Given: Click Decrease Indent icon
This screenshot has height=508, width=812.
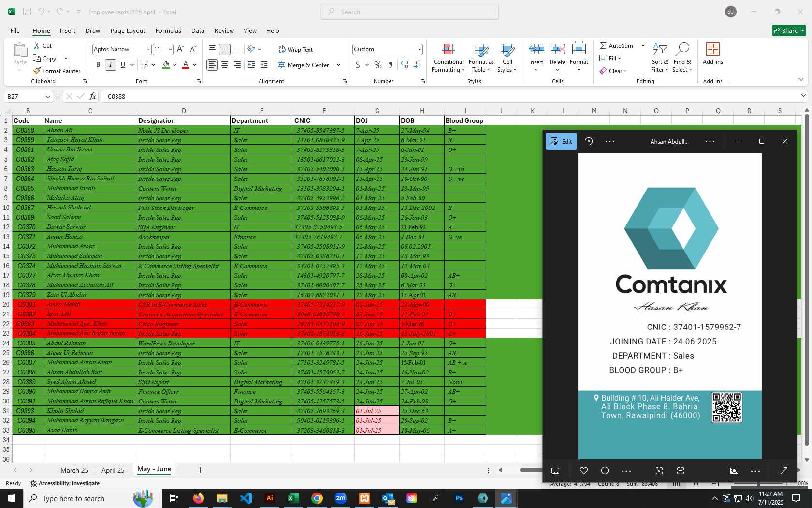Looking at the screenshot, I should (251, 65).
